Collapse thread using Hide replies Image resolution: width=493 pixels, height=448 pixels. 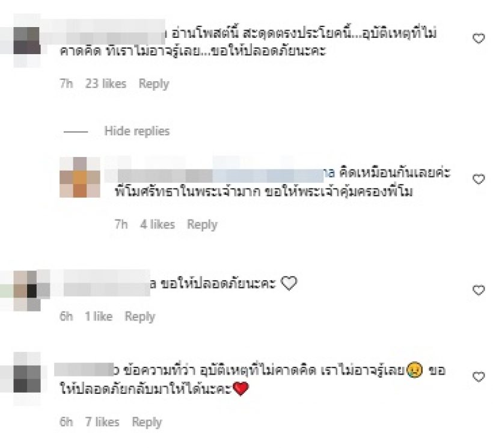[136, 131]
